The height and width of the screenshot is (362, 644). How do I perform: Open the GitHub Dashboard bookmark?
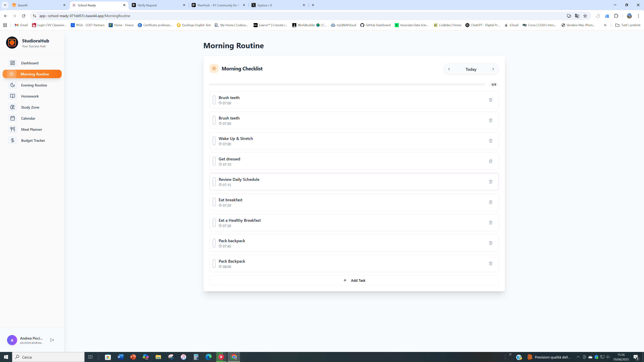tap(375, 25)
